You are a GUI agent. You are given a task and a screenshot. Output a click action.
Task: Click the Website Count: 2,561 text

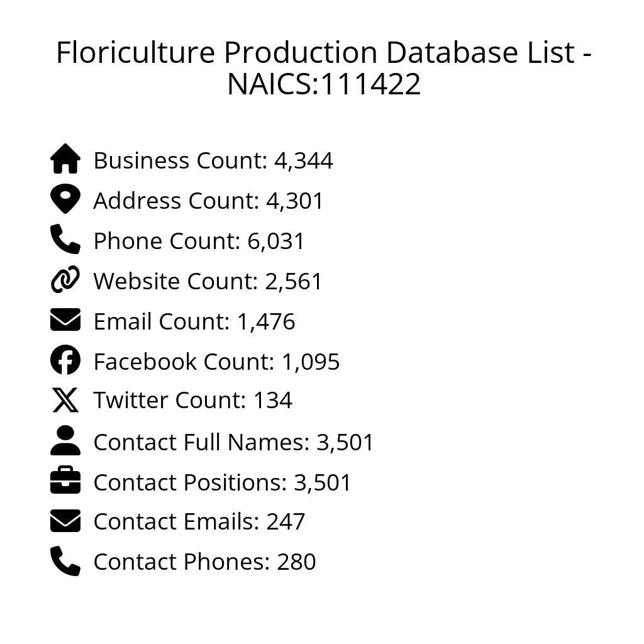tap(208, 282)
